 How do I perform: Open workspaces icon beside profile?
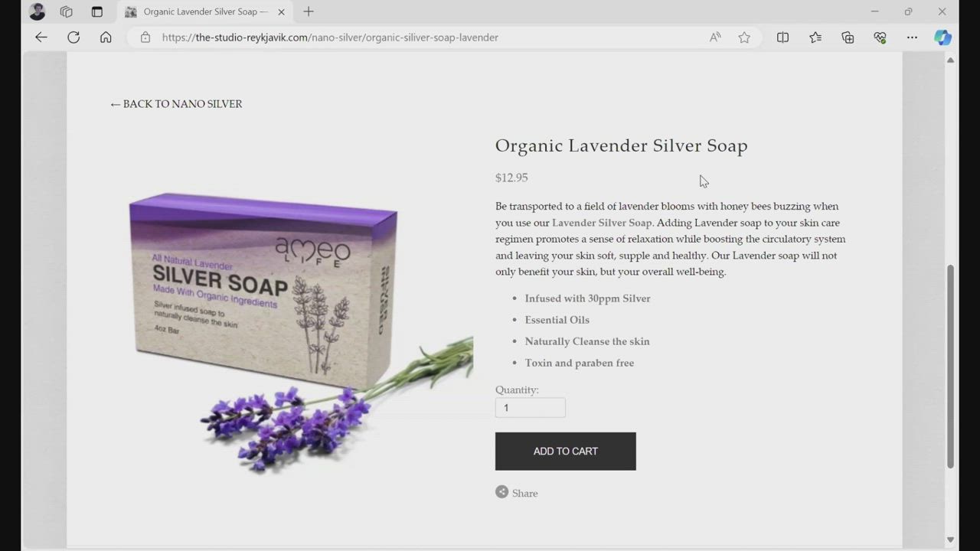(x=67, y=11)
